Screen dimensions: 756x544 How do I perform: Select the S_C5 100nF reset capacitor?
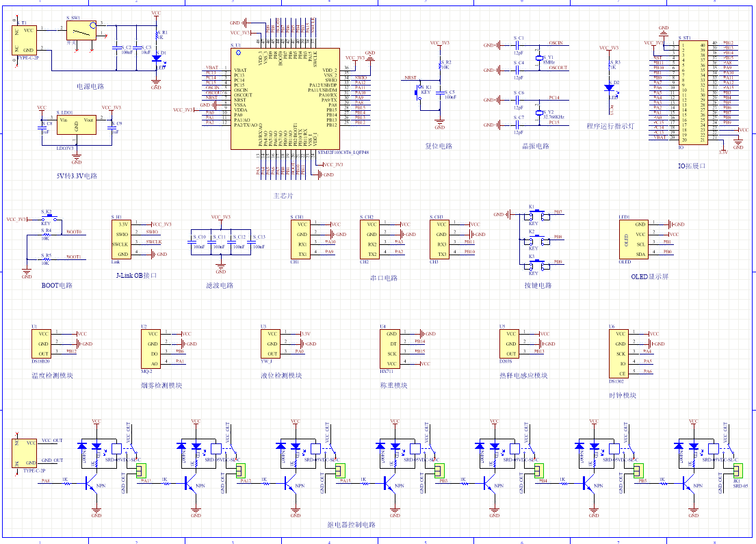pos(440,92)
